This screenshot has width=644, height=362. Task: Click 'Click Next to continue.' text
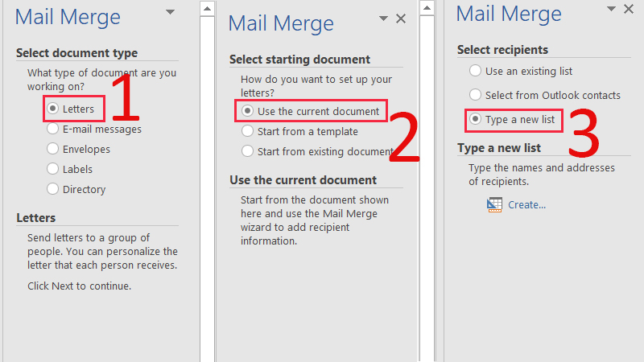(79, 286)
